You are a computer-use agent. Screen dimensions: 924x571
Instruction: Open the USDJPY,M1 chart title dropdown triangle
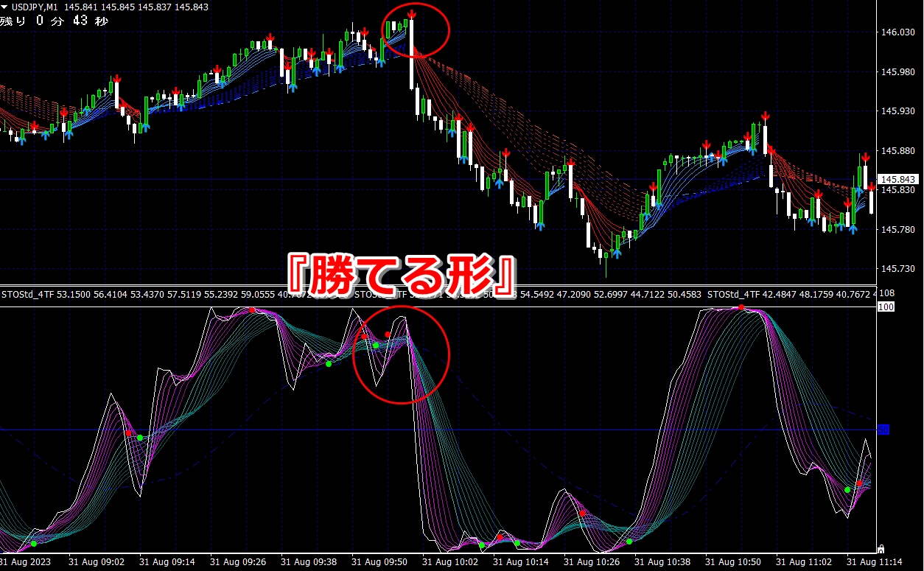point(4,7)
